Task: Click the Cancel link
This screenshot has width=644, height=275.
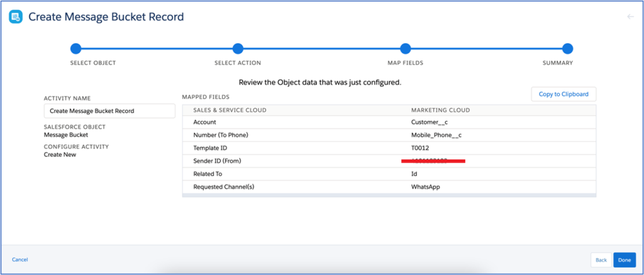Action: point(20,259)
